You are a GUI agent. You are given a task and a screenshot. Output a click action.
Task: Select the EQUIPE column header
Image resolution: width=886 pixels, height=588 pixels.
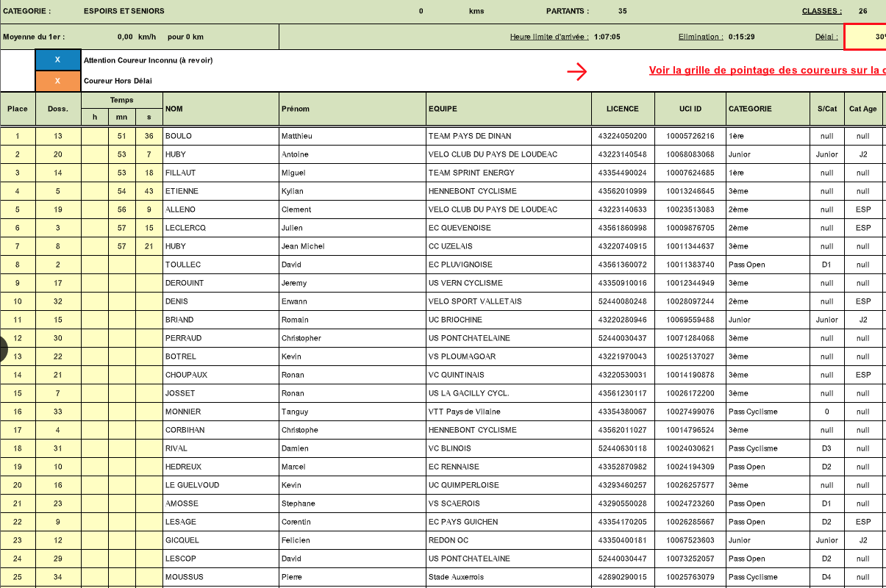(x=509, y=109)
